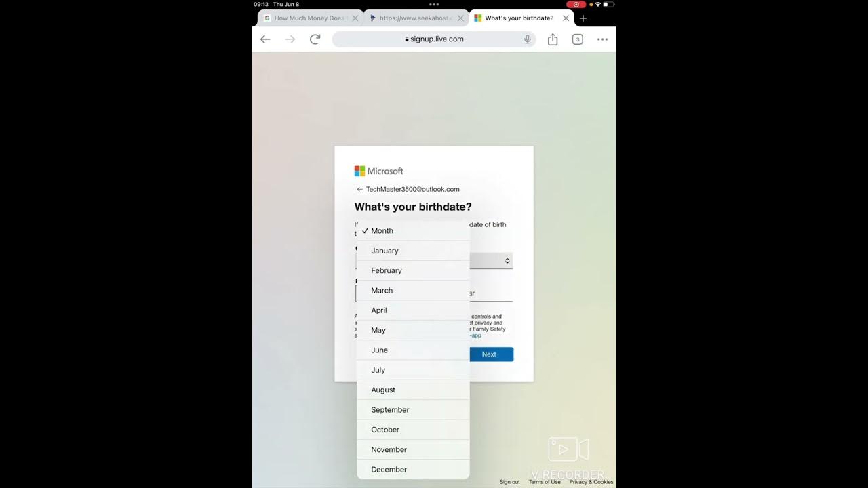Select March from the month list
This screenshot has height=488, width=868.
413,291
